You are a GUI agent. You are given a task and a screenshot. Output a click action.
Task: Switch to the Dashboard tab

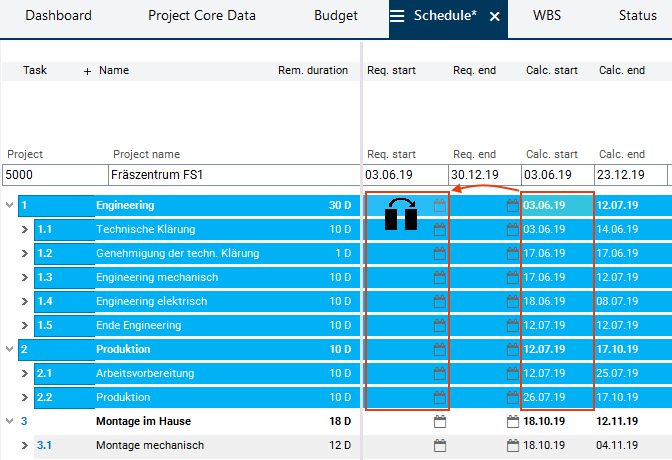58,16
